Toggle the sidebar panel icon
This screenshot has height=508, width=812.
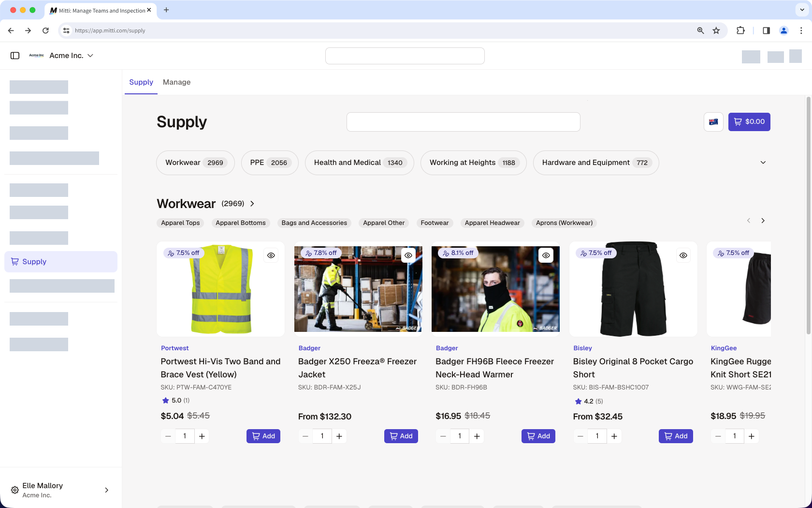click(15, 56)
